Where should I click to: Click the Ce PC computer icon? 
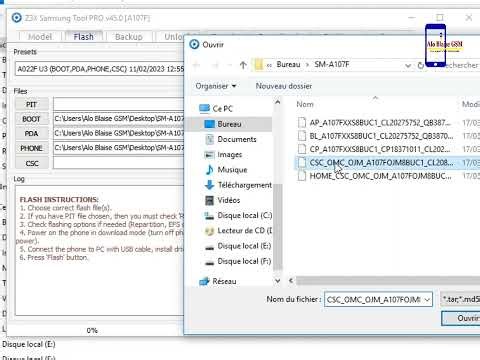pos(204,108)
